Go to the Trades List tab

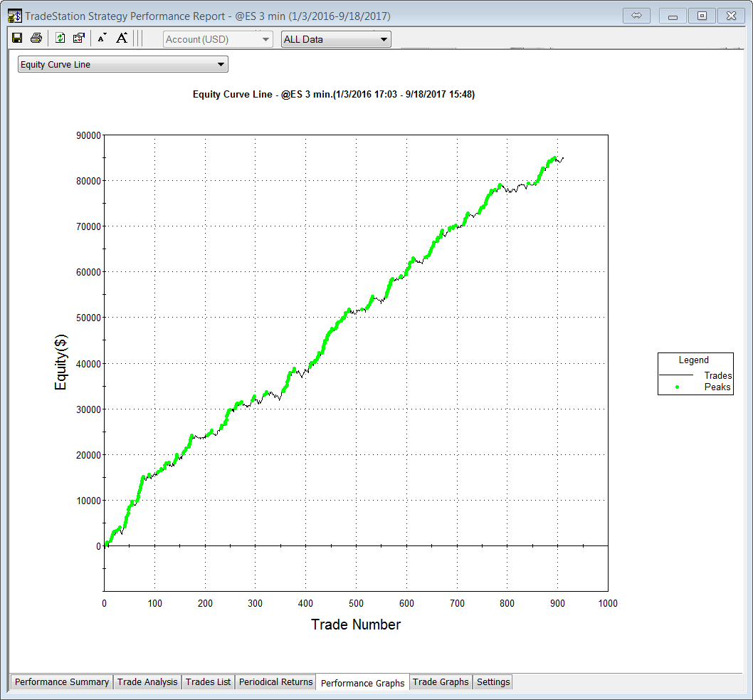pyautogui.click(x=208, y=682)
